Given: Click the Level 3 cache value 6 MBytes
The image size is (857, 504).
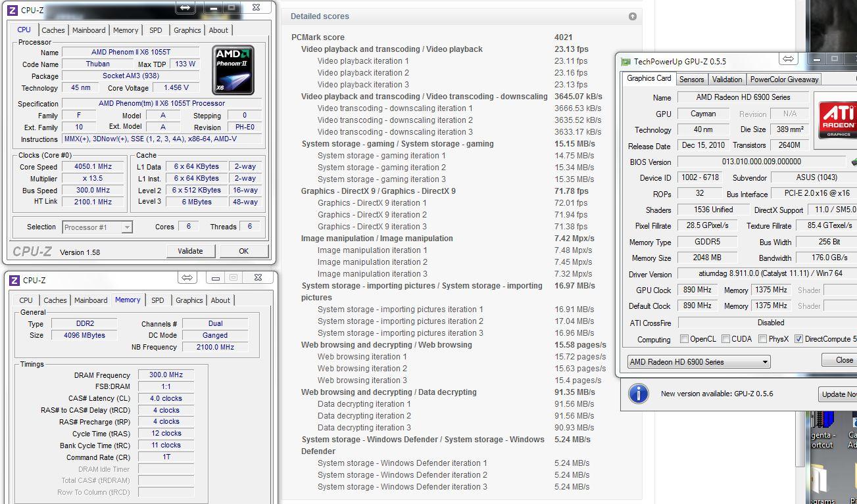Looking at the screenshot, I should point(197,202).
